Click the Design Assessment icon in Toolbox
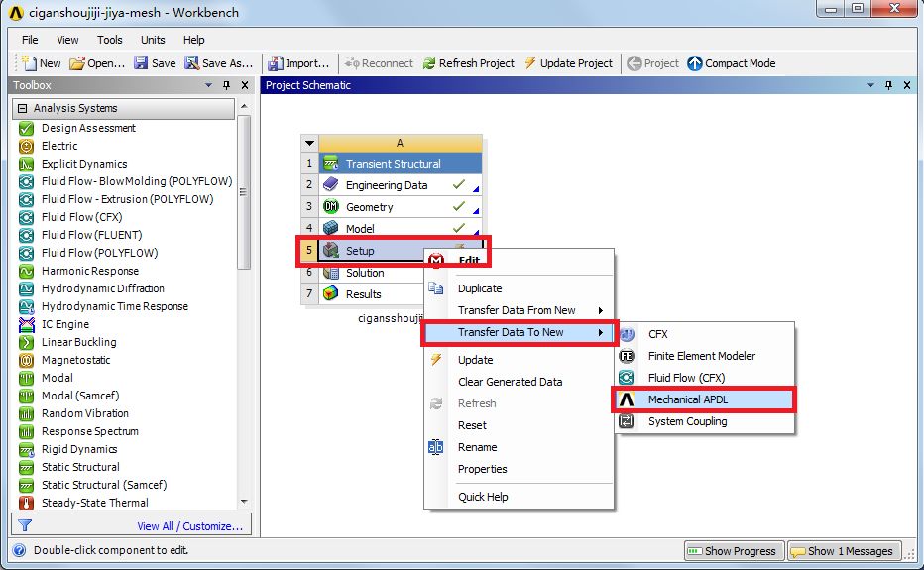 [26, 128]
